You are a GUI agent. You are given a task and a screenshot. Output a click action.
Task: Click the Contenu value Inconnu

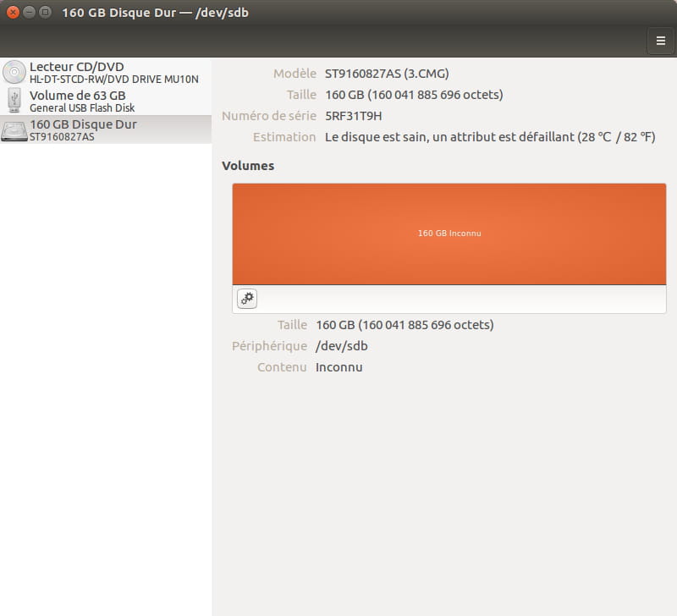pos(339,367)
